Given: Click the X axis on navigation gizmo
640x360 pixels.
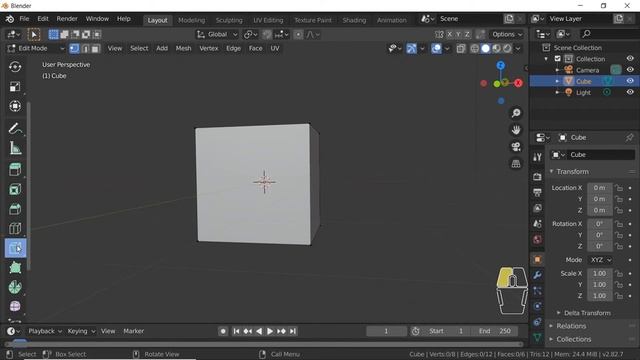Looking at the screenshot, I should coord(518,83).
